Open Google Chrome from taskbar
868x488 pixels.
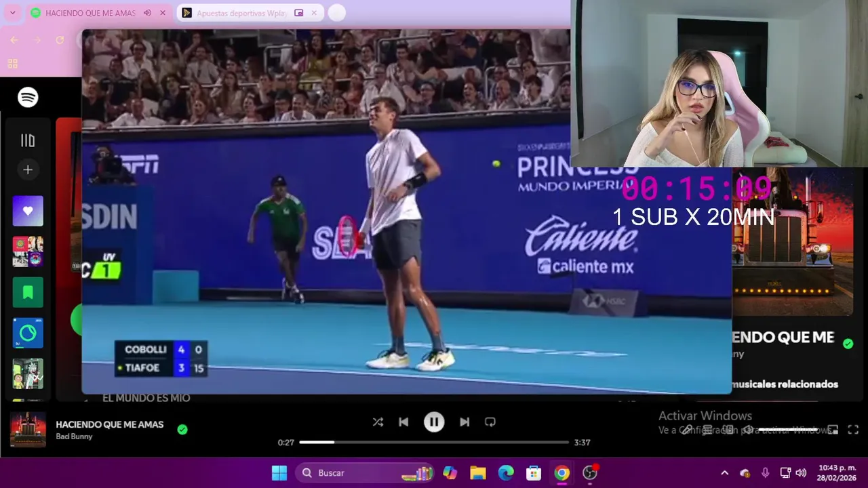pos(562,473)
